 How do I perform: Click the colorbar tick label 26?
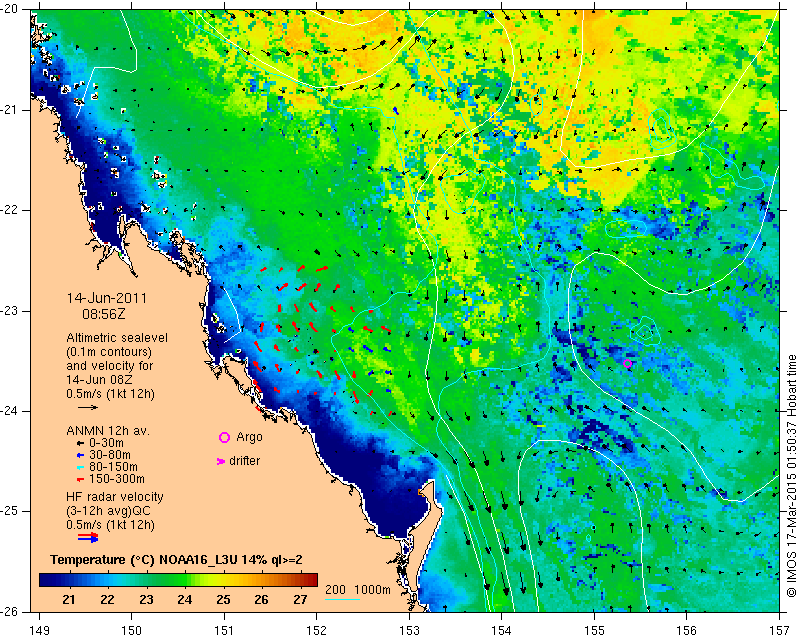(x=261, y=599)
